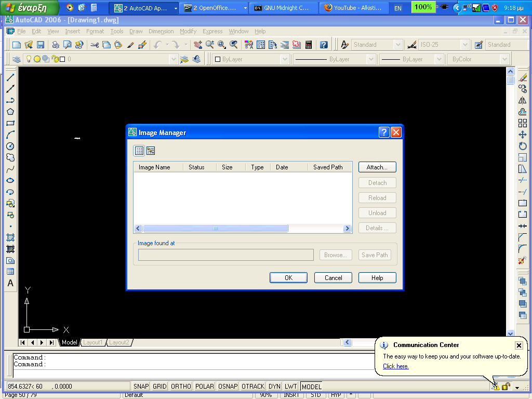Click the Attach... button

coord(377,167)
